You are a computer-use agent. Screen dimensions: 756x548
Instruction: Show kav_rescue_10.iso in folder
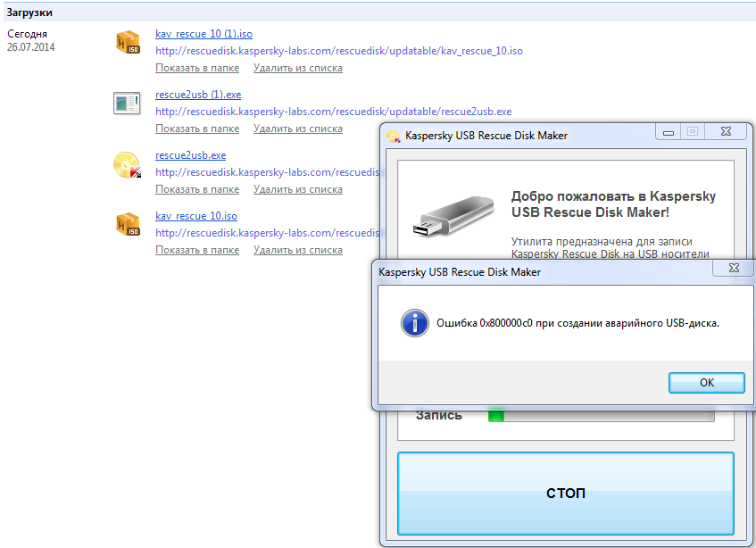197,250
